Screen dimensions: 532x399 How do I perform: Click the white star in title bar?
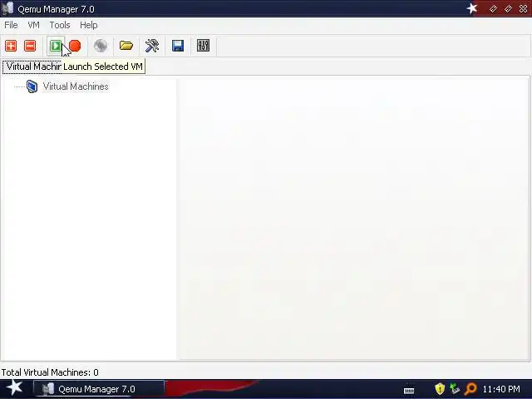[472, 8]
